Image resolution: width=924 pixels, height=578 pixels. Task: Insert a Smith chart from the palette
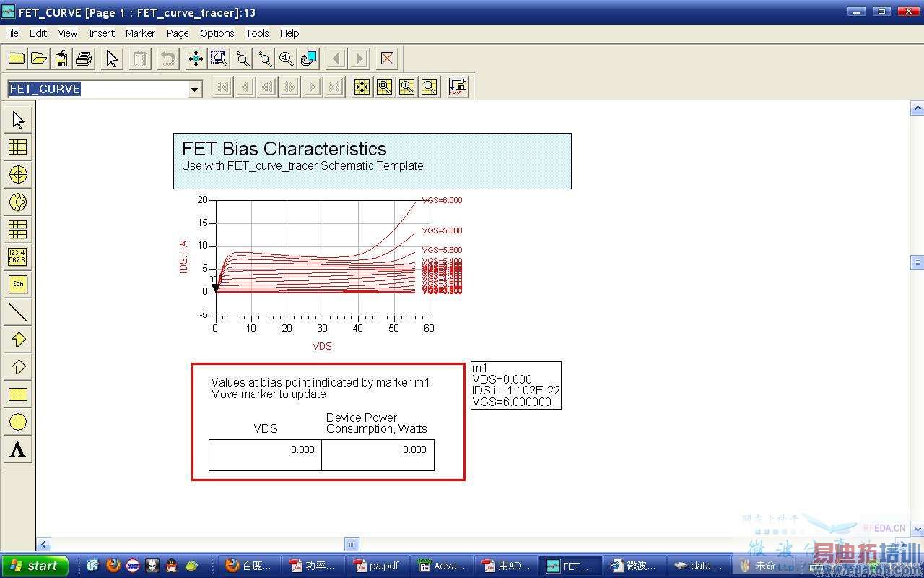click(18, 202)
